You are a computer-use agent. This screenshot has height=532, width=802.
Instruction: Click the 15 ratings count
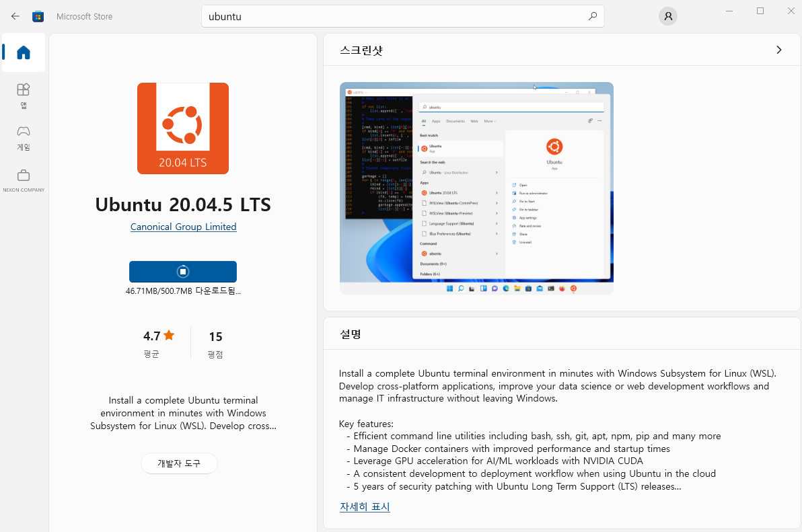click(215, 337)
